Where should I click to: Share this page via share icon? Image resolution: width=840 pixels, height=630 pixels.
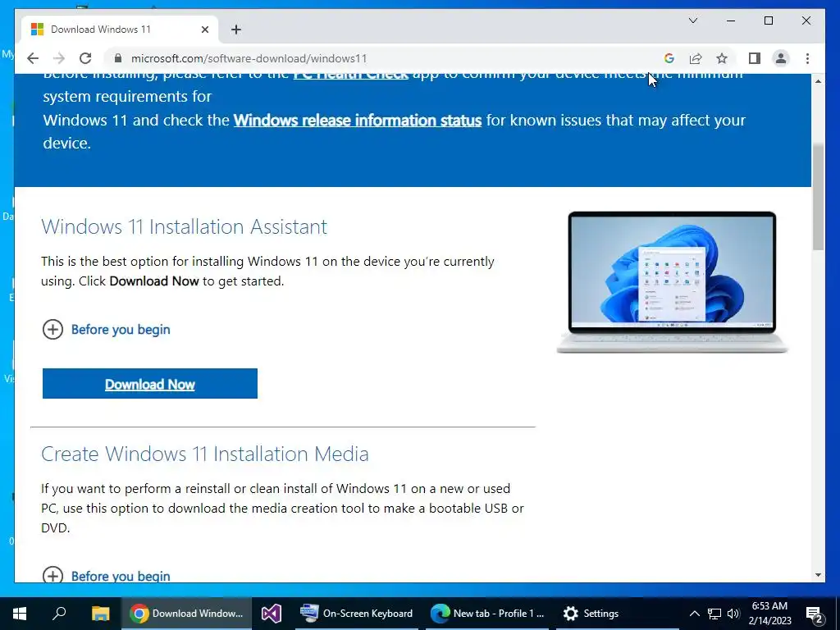tap(696, 58)
